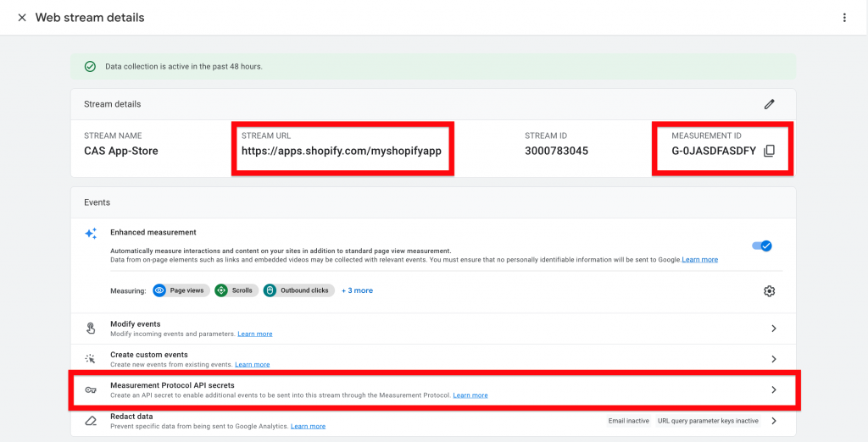The width and height of the screenshot is (868, 442).
Task: Click the Outbound clicks mouse icon
Action: (270, 290)
